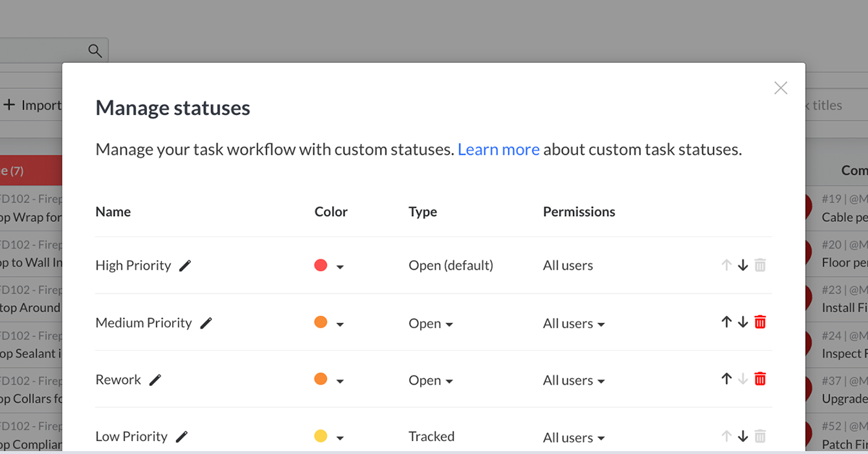Open the Learn more link

click(x=498, y=150)
